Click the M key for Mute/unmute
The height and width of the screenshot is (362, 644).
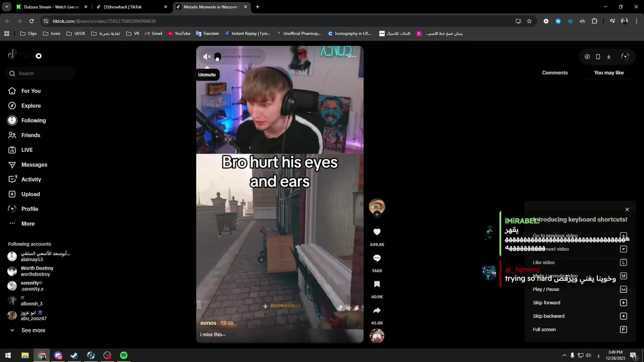(x=623, y=276)
